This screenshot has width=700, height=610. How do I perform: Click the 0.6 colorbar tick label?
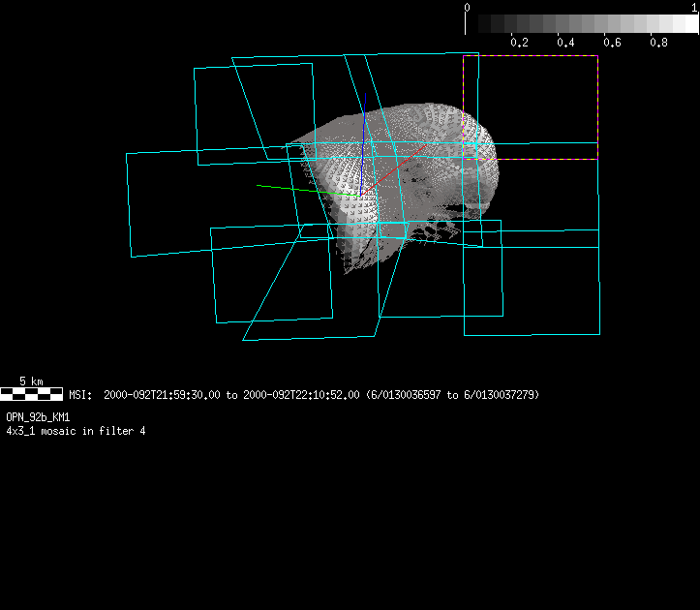click(612, 43)
